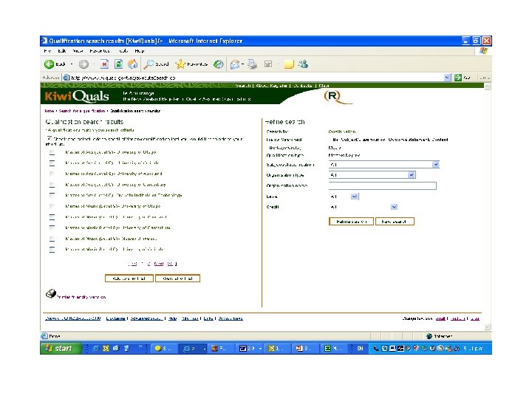Open the Start menu on the taskbar
The width and height of the screenshot is (532, 399).
click(x=61, y=349)
